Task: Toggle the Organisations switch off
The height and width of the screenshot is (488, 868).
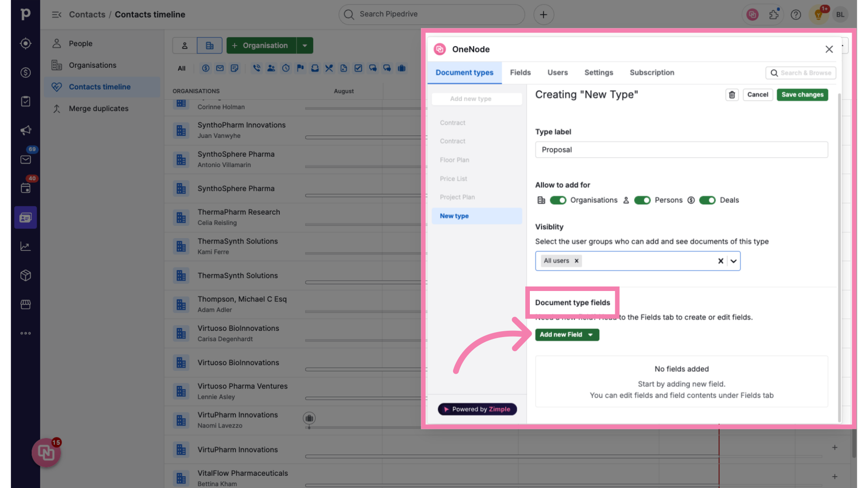Action: [558, 200]
